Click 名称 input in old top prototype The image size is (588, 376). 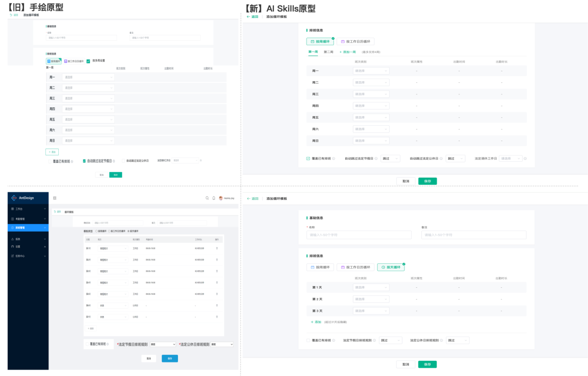tap(81, 38)
